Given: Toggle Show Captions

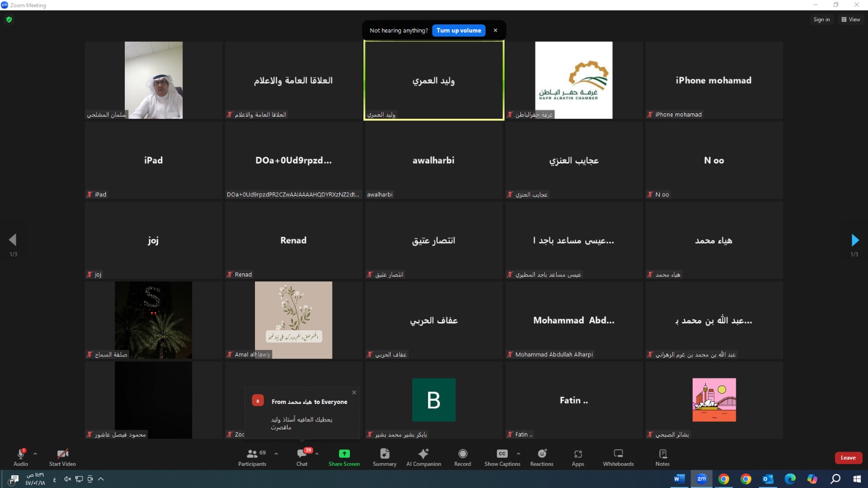Looking at the screenshot, I should pos(502,457).
